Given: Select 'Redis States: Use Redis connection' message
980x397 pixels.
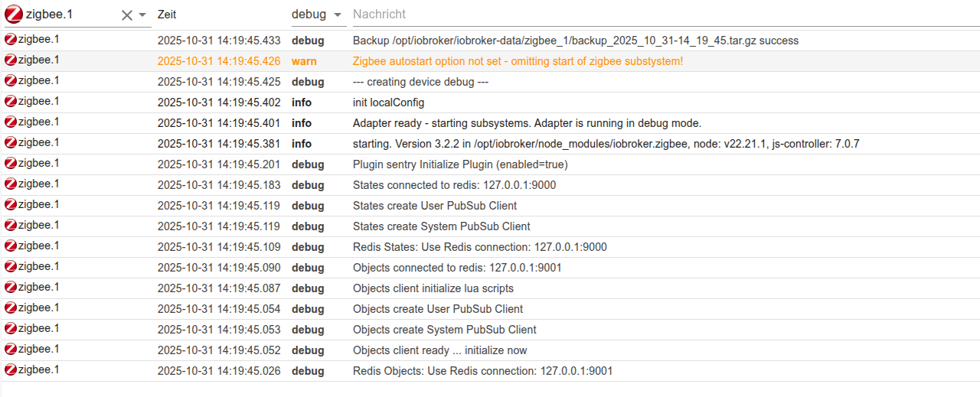Looking at the screenshot, I should (x=480, y=247).
